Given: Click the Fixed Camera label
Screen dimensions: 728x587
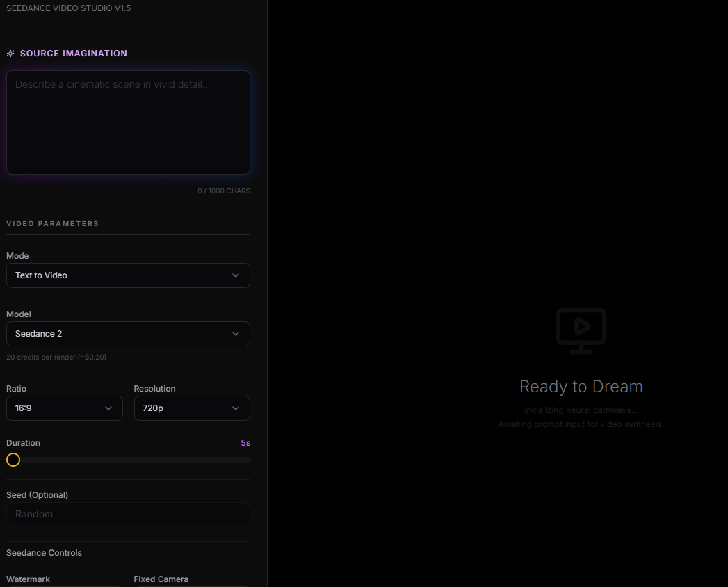Looking at the screenshot, I should click(161, 579).
